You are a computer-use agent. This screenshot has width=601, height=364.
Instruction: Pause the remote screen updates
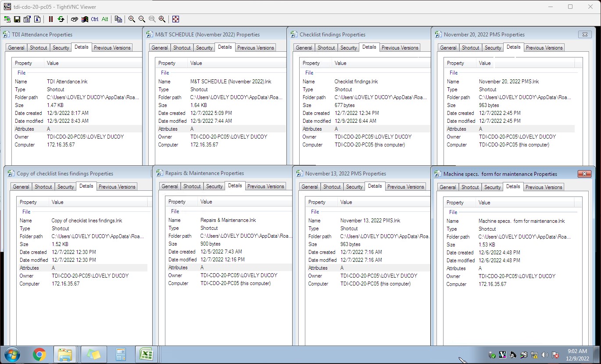point(51,19)
